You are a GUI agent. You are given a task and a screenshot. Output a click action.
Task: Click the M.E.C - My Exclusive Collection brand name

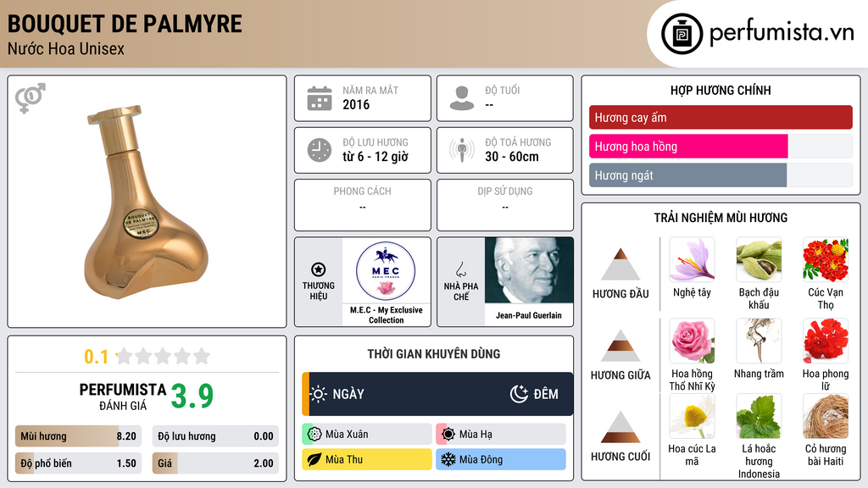coord(386,315)
